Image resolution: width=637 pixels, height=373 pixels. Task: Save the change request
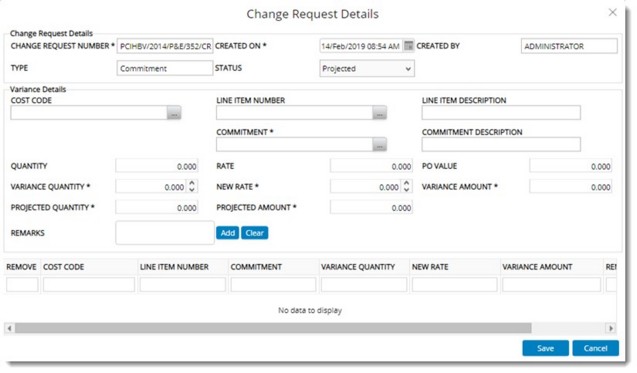point(545,348)
